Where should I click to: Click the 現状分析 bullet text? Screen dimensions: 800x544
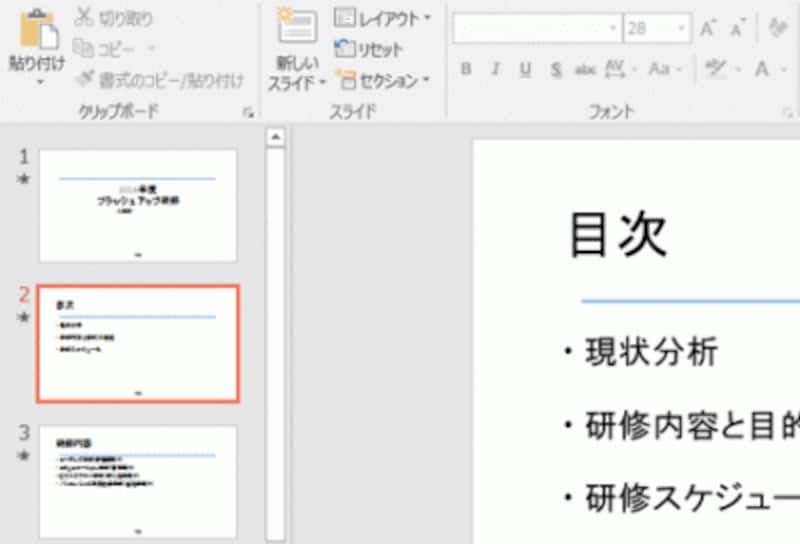(652, 352)
